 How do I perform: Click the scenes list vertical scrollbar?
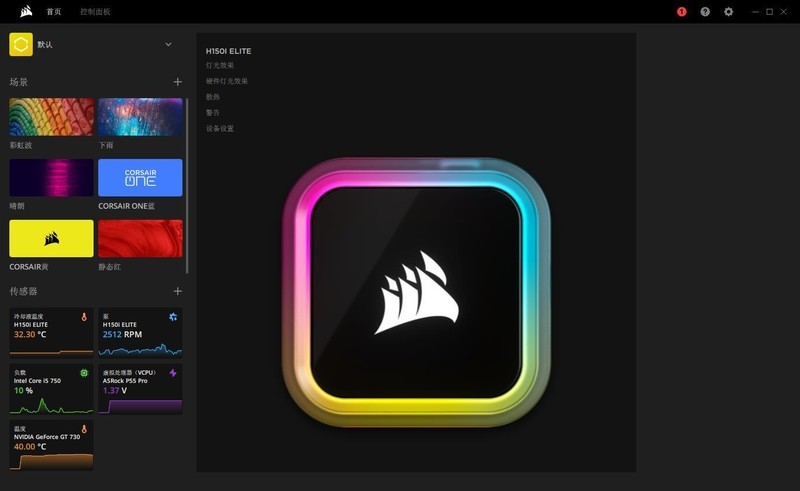(x=187, y=185)
